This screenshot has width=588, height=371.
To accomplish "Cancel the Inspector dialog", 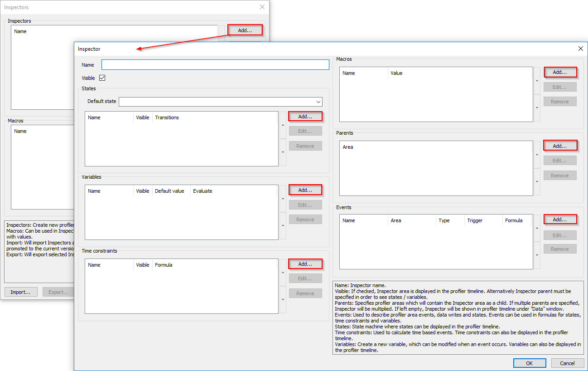I will pyautogui.click(x=567, y=363).
